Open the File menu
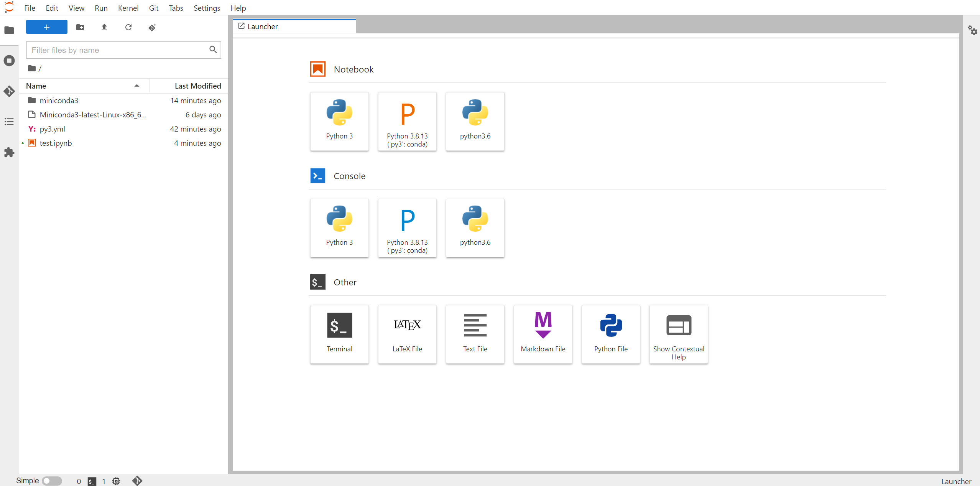 coord(30,8)
